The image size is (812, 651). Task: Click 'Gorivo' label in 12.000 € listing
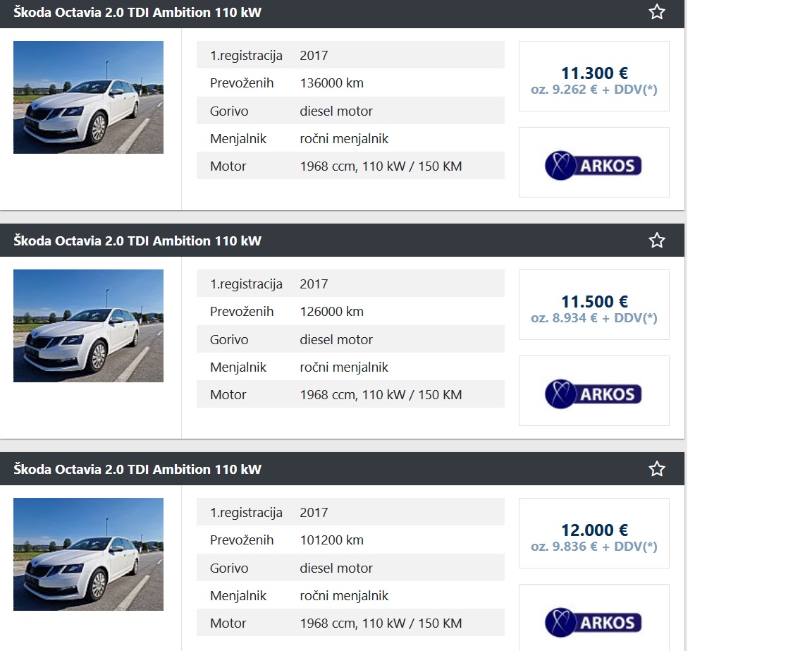click(229, 568)
